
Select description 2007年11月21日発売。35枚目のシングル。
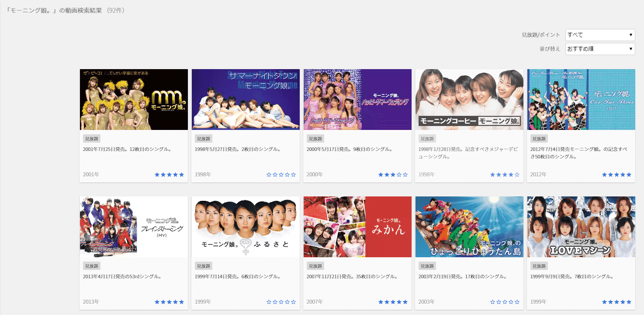pos(352,277)
